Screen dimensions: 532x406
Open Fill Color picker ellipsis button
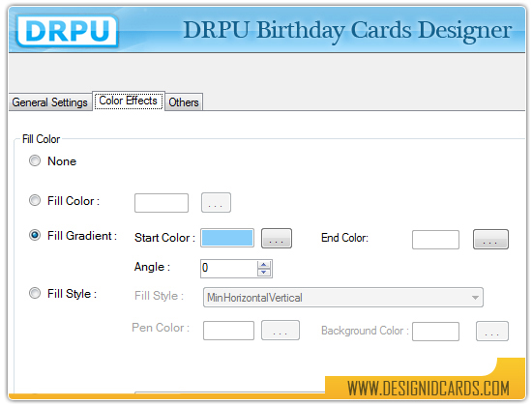tap(216, 203)
